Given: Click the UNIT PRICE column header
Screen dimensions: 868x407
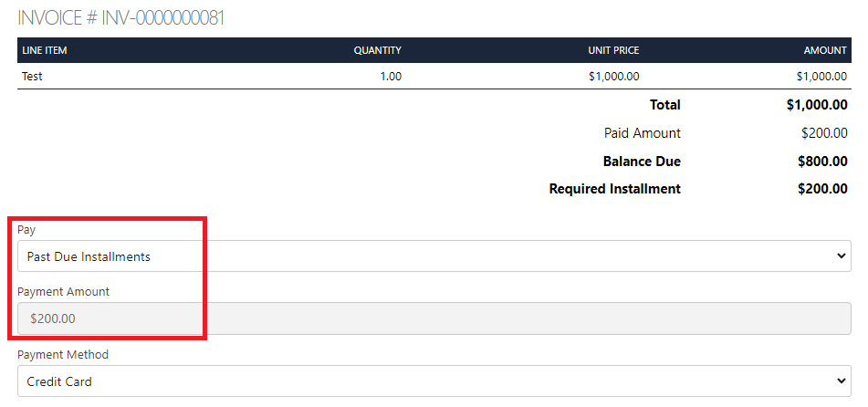Looking at the screenshot, I should click(613, 50).
